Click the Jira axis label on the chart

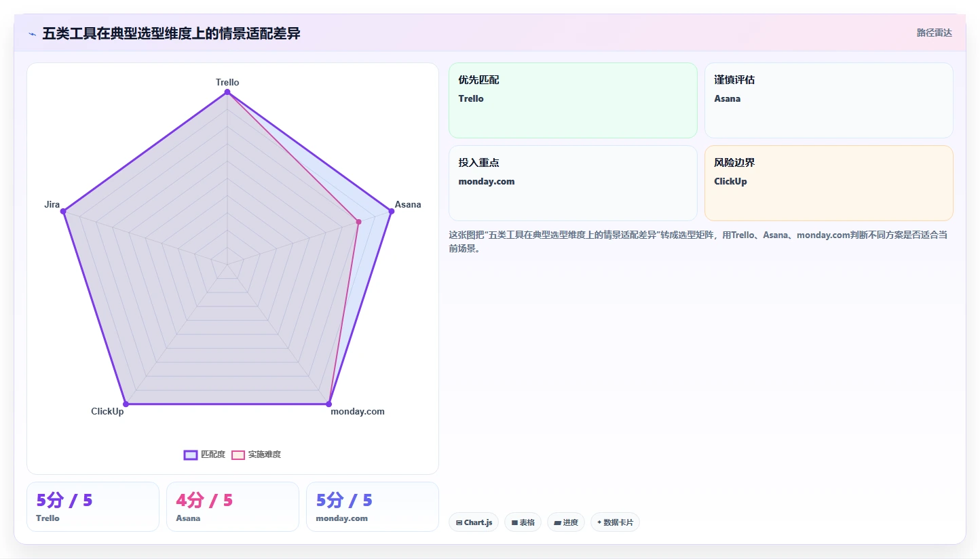pyautogui.click(x=52, y=204)
